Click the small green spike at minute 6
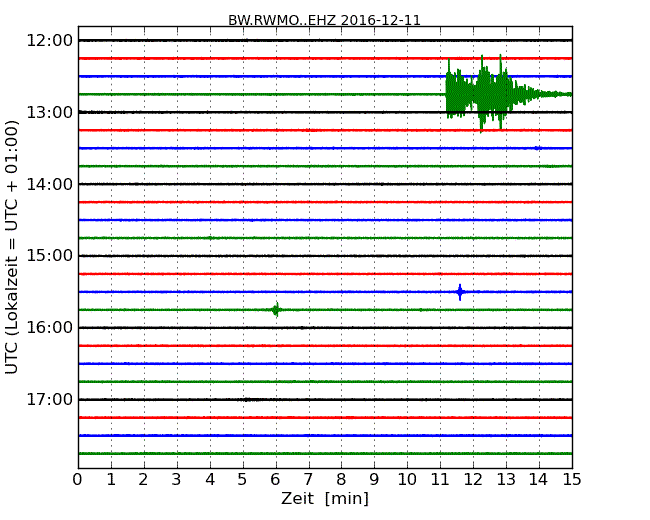 click(276, 309)
